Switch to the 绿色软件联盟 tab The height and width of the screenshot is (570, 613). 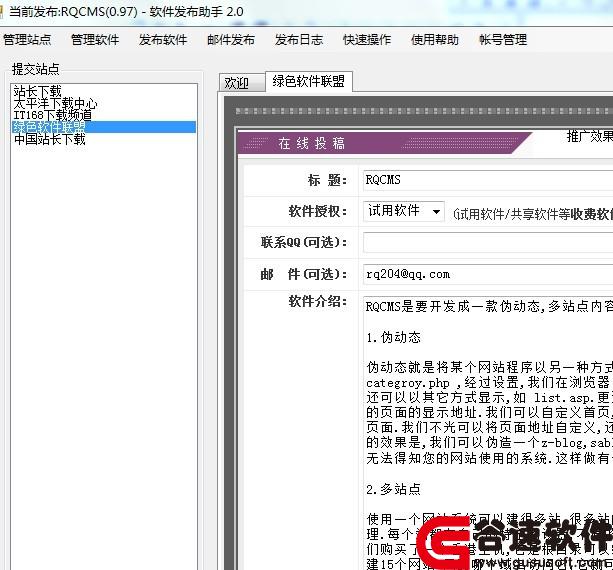tap(309, 81)
